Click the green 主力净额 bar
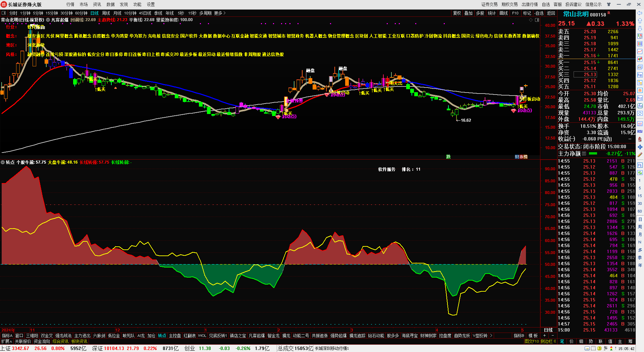 (x=593, y=154)
